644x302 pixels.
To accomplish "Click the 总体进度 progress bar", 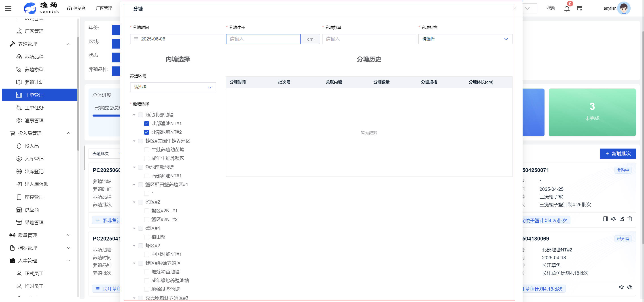I will [x=106, y=115].
